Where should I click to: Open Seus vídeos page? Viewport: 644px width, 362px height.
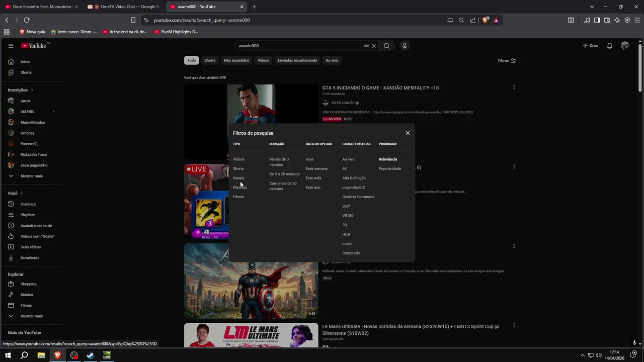[31, 247]
